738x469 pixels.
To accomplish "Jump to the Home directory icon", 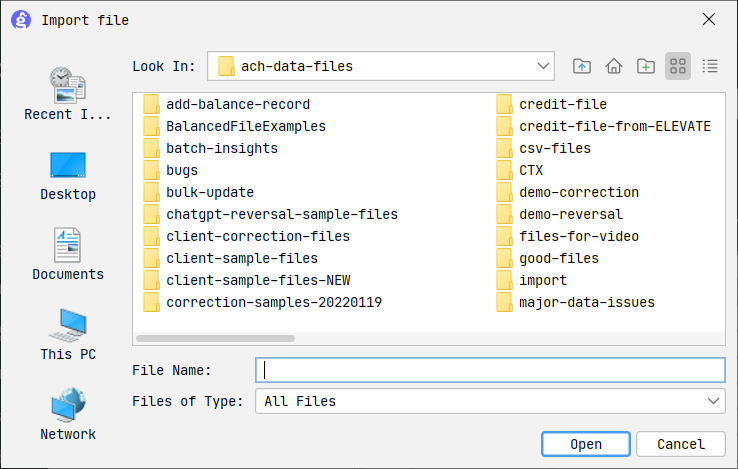I will coord(614,66).
